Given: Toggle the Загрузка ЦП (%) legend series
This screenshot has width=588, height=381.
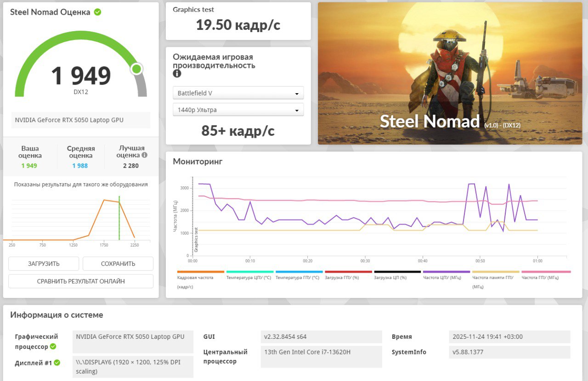Looking at the screenshot, I should click(x=397, y=275).
